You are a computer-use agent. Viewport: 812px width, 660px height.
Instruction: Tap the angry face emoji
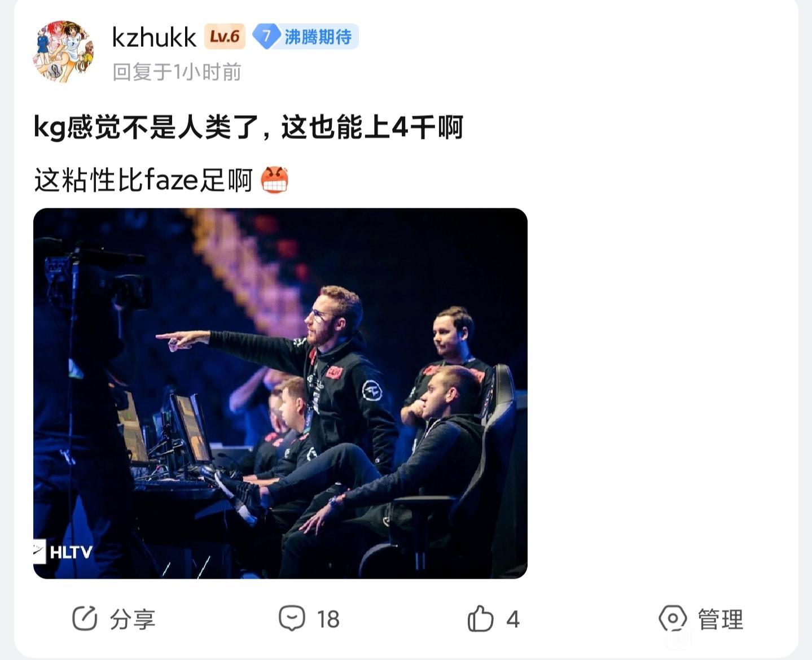tap(275, 180)
